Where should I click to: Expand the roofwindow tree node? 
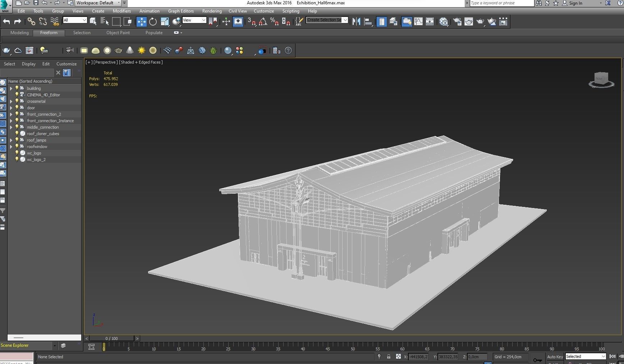[x=11, y=147]
